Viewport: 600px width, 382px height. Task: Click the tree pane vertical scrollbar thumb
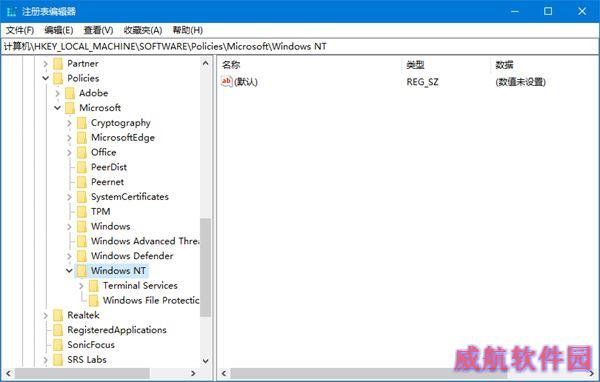tap(205, 267)
